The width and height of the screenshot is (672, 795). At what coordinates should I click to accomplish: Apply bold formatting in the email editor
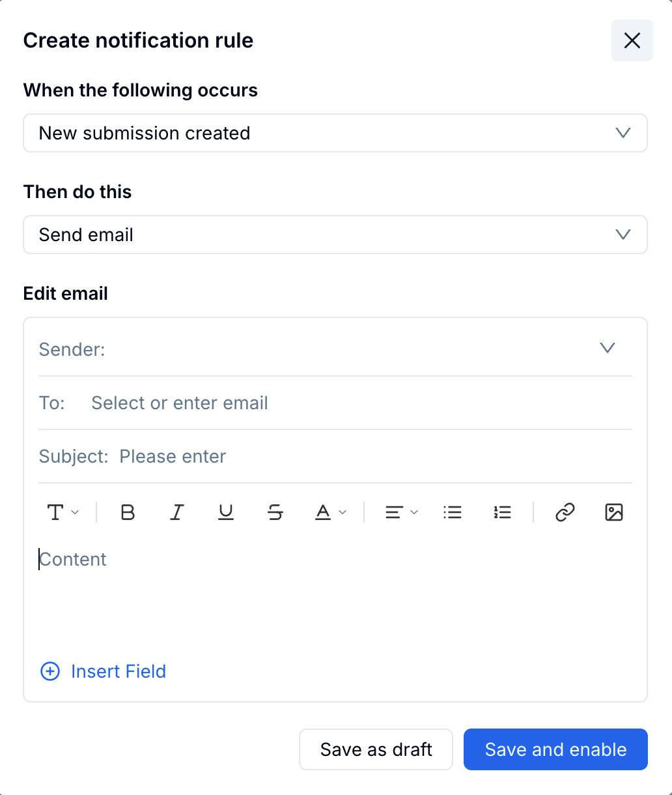click(128, 512)
